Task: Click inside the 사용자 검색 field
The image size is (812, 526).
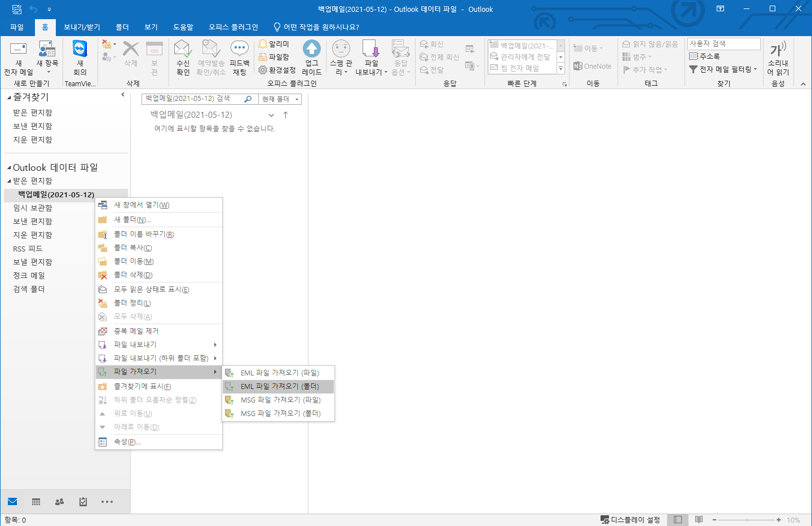Action: click(x=724, y=43)
